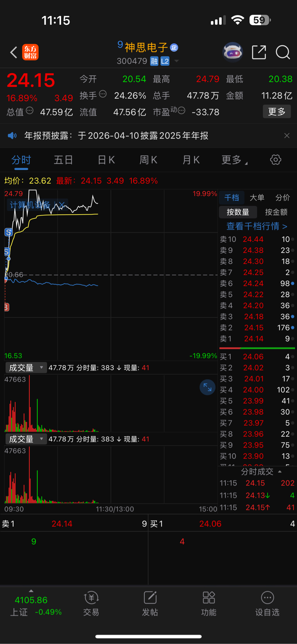This screenshot has height=644, width=297.
Task: Switch to the 五日 tab
Action: pyautogui.click(x=63, y=160)
